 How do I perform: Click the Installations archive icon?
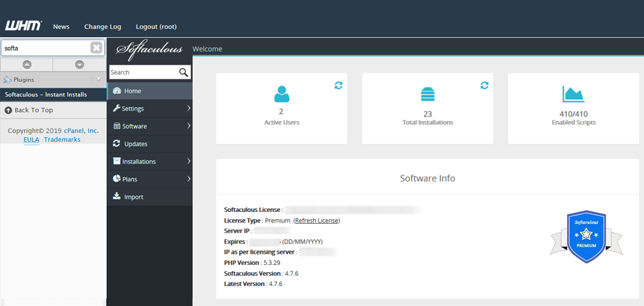click(117, 161)
